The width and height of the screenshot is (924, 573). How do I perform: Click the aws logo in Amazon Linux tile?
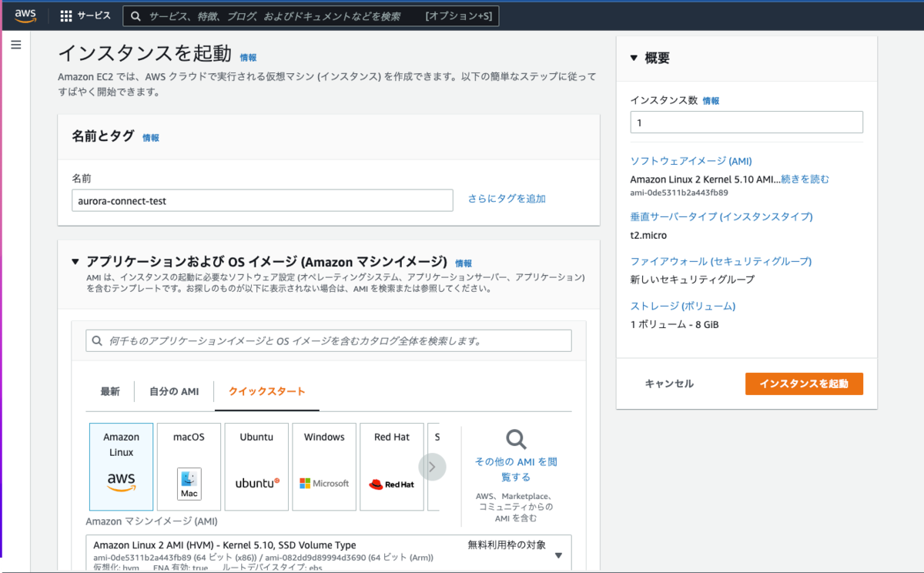point(121,482)
